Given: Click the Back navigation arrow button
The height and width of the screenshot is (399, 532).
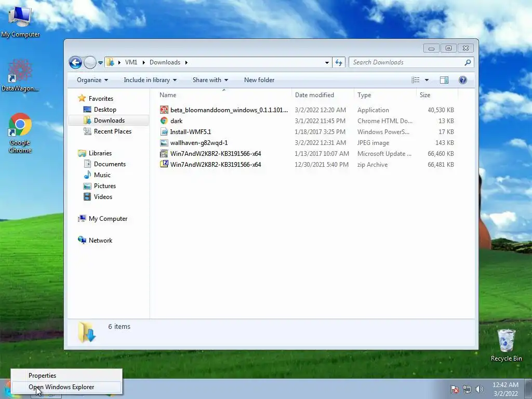Looking at the screenshot, I should (x=75, y=62).
